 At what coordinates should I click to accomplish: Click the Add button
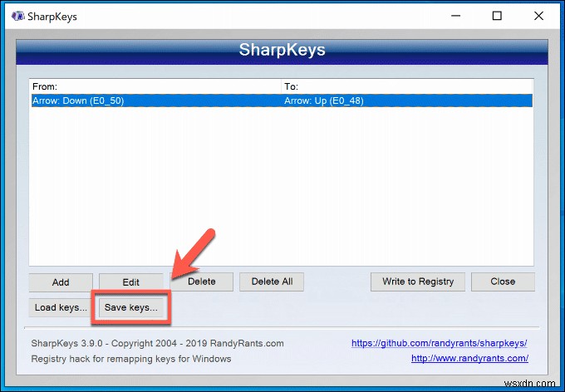tap(61, 282)
